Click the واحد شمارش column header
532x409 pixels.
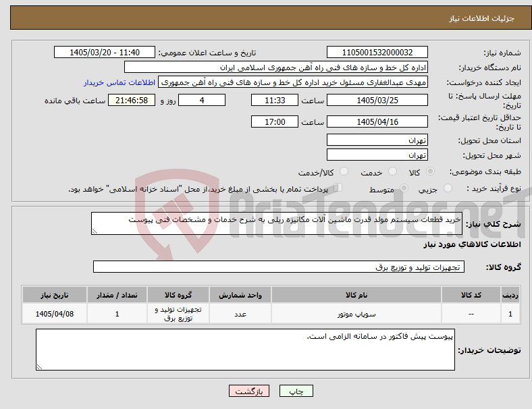[240, 295]
